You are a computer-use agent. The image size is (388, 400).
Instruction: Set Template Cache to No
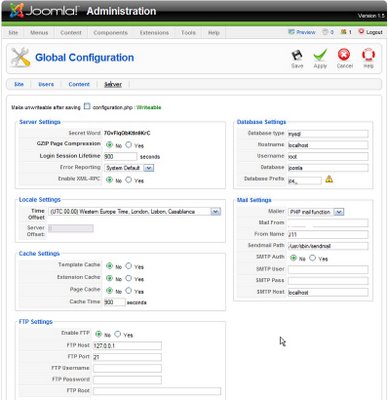[109, 266]
